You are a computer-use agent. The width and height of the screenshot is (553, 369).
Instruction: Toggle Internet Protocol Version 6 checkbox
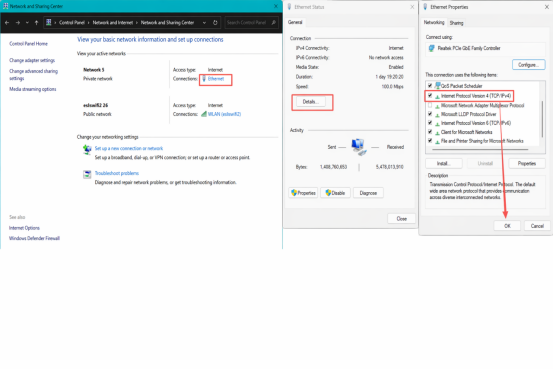pyautogui.click(x=430, y=123)
